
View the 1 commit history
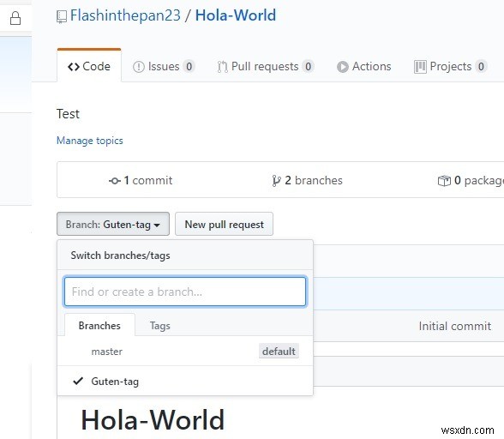(141, 180)
